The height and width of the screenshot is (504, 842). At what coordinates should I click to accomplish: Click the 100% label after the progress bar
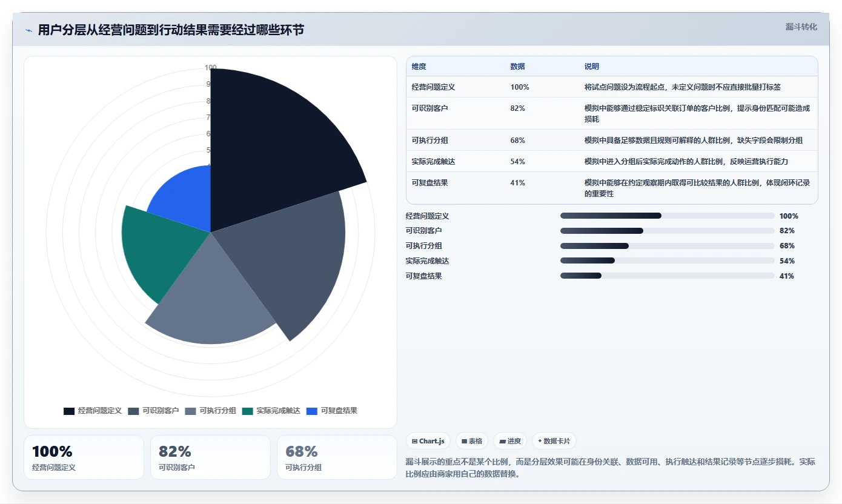click(789, 216)
